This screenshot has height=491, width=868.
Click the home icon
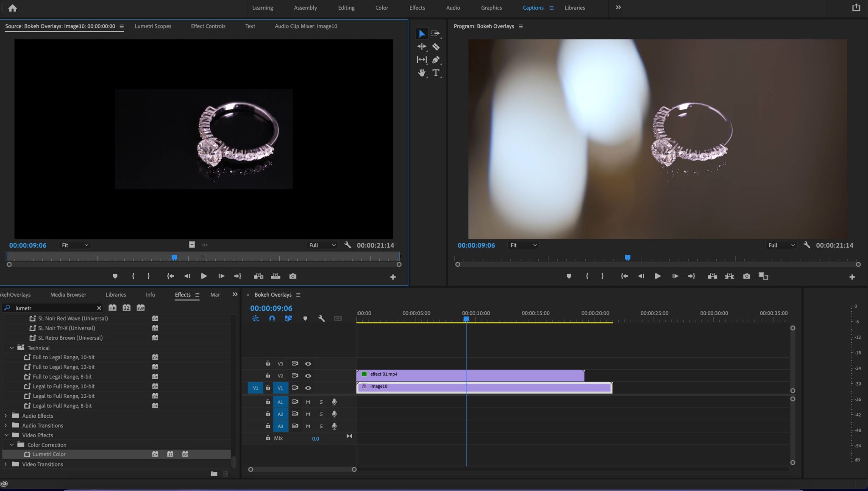12,8
